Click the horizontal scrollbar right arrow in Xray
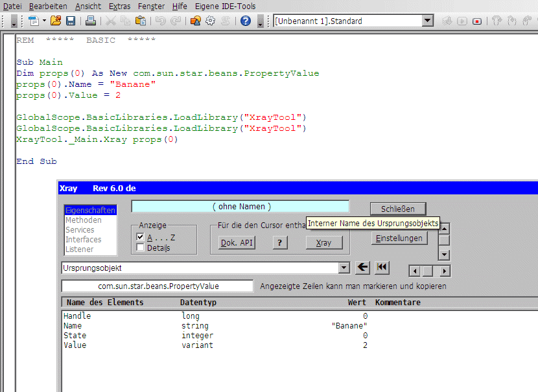 [445, 271]
